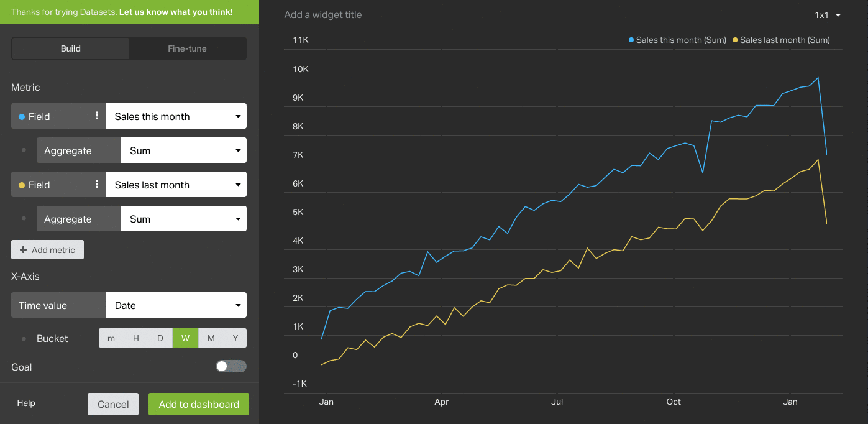This screenshot has width=868, height=424.
Task: Click the -1K y-axis label
Action: (300, 384)
